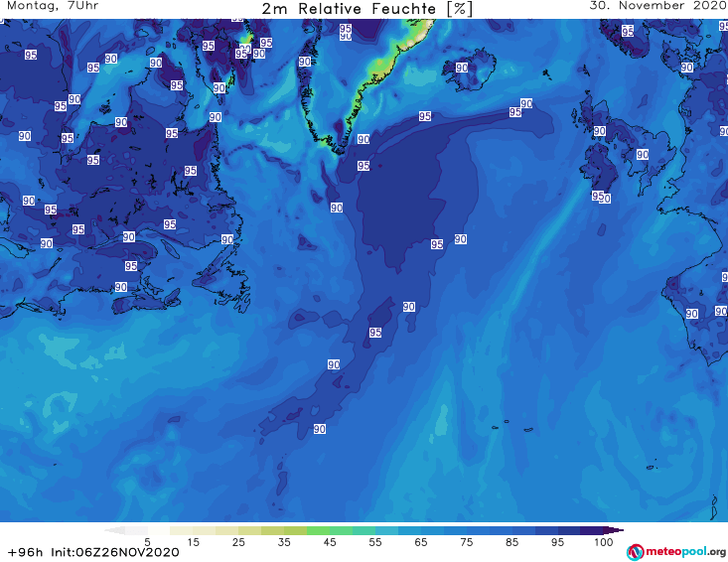Click the "25" value on the color scale

238,542
